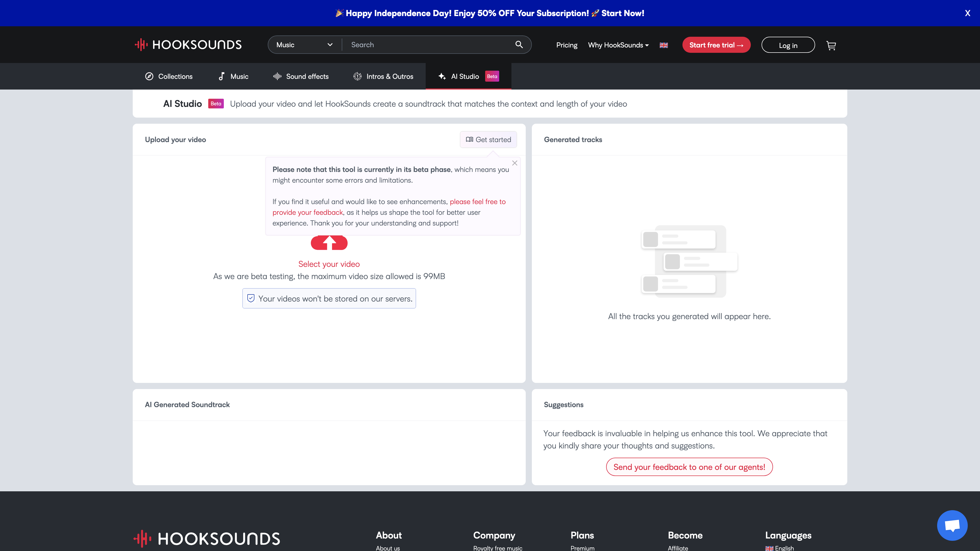Click the footer Affiliate link
Viewport: 980px width, 551px height.
click(678, 548)
